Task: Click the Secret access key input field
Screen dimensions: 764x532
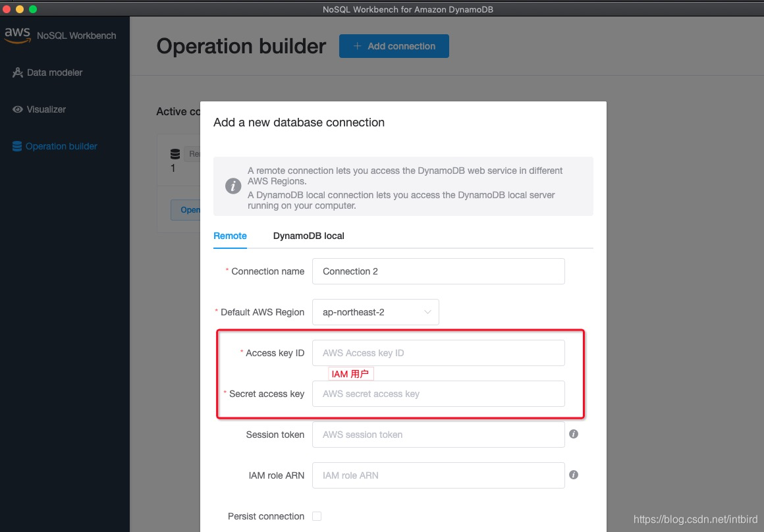Action: coord(438,394)
